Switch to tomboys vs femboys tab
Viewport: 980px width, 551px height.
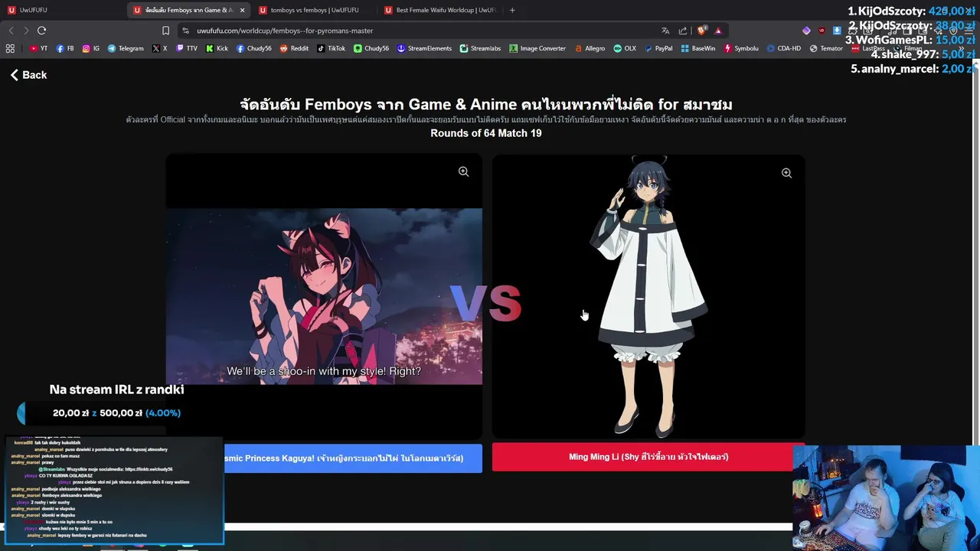click(x=314, y=10)
